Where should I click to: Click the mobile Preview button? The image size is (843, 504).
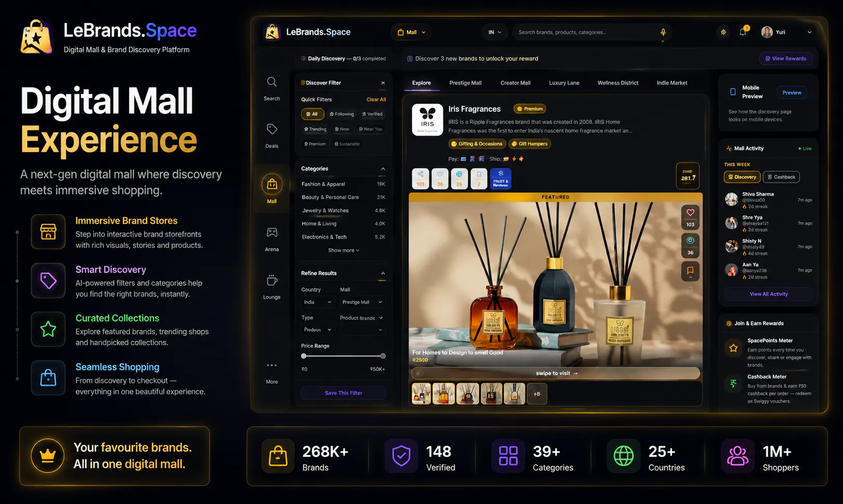[792, 92]
